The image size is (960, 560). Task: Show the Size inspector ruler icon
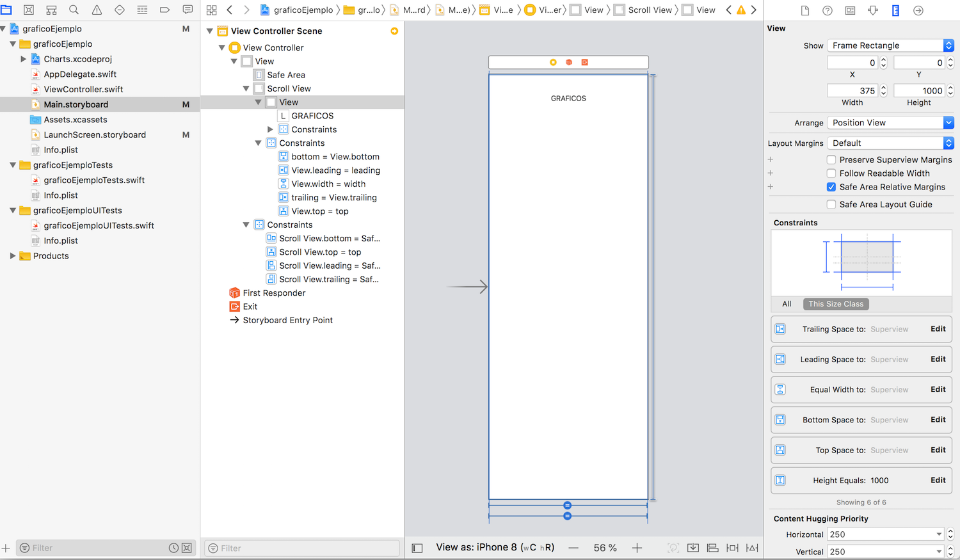pos(895,10)
